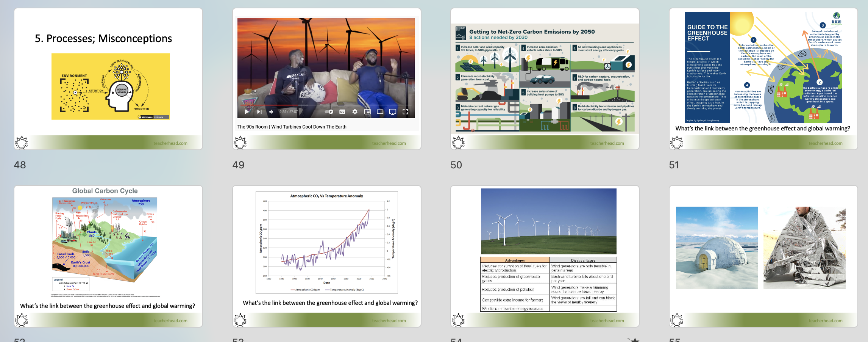This screenshot has width=868, height=342.
Task: Enable closed captions with the CC icon
Action: [x=342, y=112]
